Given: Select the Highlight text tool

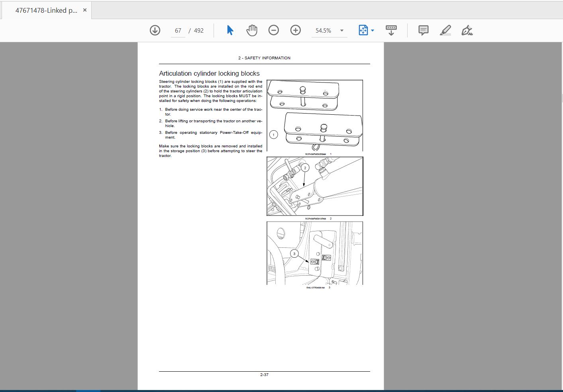Looking at the screenshot, I should point(445,30).
